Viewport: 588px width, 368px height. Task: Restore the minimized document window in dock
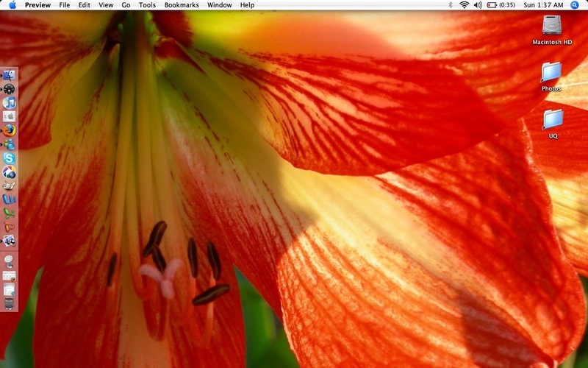click(9, 289)
